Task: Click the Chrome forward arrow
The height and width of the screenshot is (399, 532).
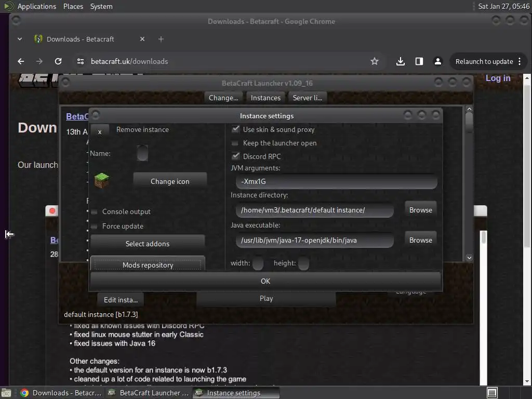Action: point(39,61)
